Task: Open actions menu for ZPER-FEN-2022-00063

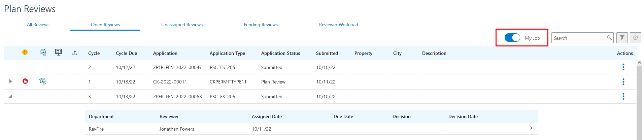Action: coord(623,97)
